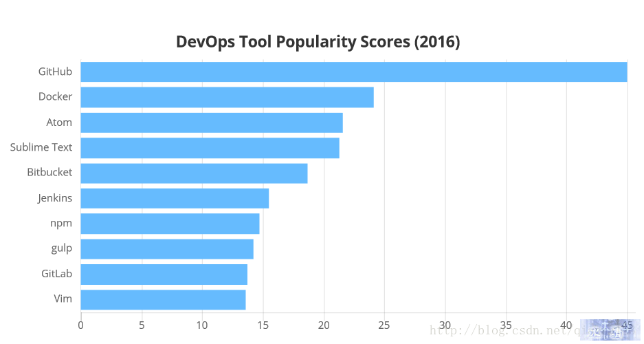Click the 'Sublime Text' axis label
The height and width of the screenshot is (344, 644).
[x=41, y=147]
